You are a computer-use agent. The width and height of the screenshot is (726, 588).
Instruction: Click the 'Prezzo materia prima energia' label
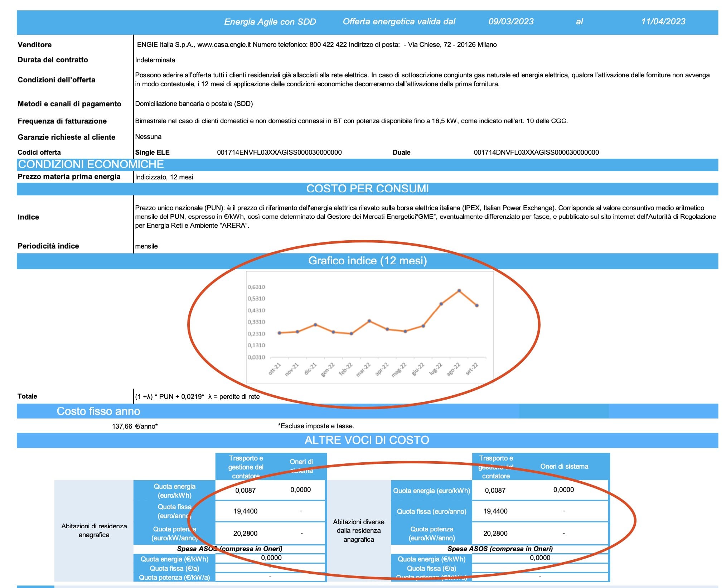coord(69,177)
